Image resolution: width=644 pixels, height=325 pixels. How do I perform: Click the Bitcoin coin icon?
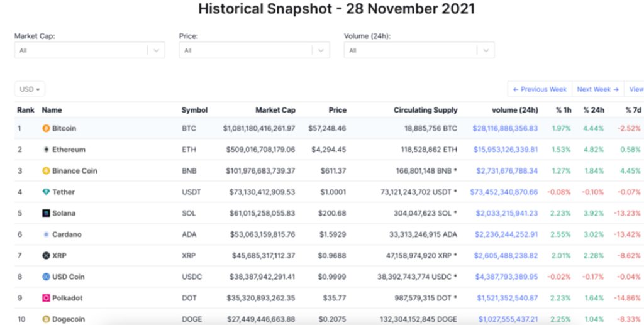(x=46, y=128)
